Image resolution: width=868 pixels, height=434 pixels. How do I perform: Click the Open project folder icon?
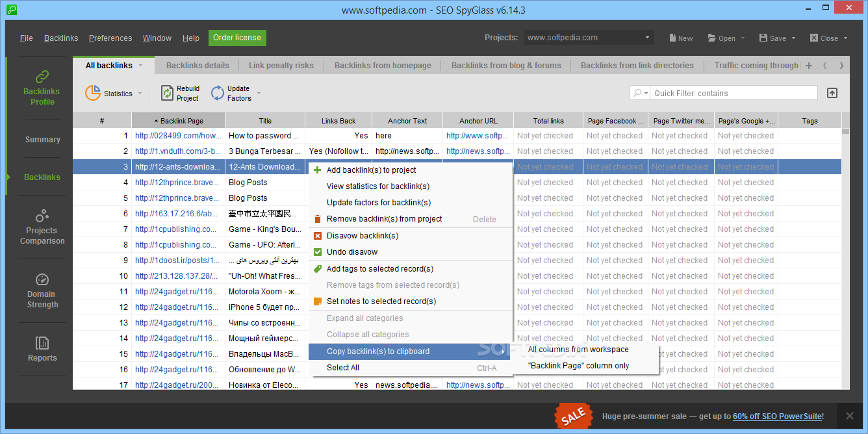pyautogui.click(x=711, y=38)
